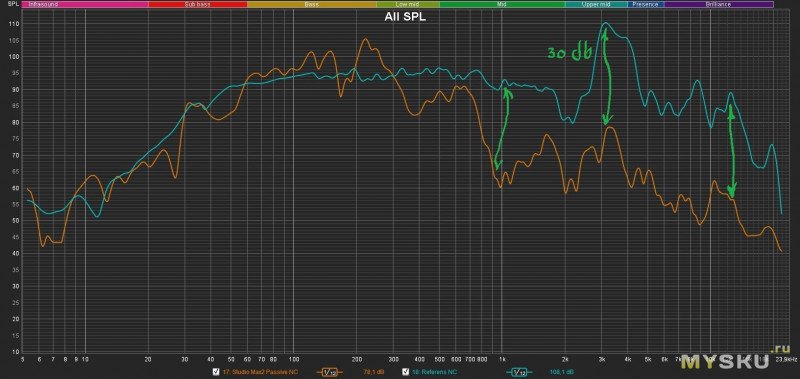Click the 108,1 dB teal trace value
The width and height of the screenshot is (800, 379).
tap(562, 372)
